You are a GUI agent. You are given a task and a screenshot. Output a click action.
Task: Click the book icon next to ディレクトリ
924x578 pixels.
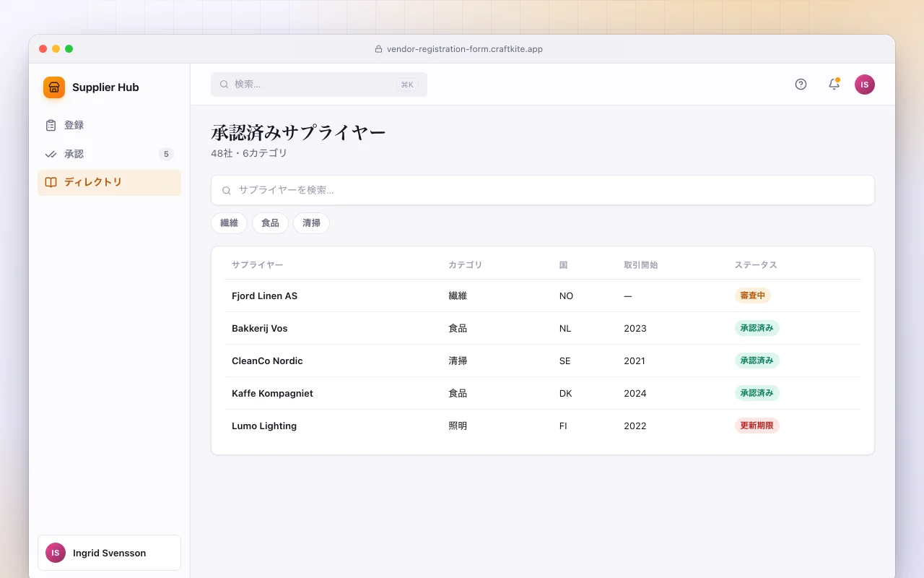(x=51, y=182)
